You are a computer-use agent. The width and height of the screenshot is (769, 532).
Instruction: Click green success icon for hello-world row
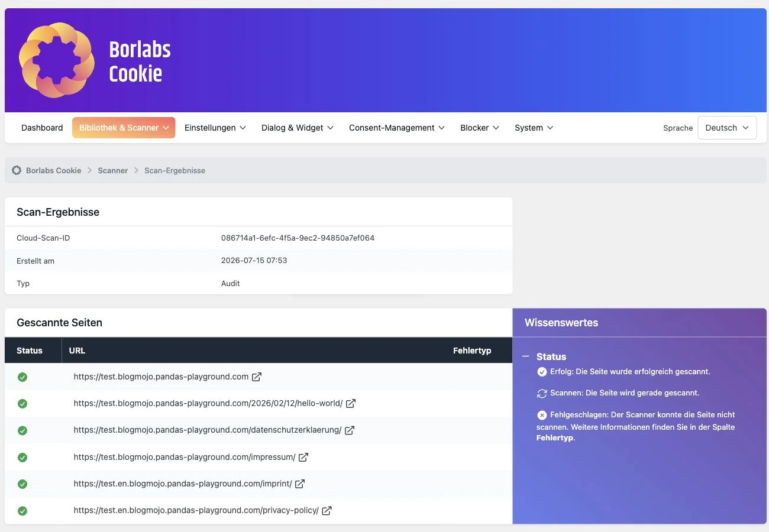coord(22,404)
